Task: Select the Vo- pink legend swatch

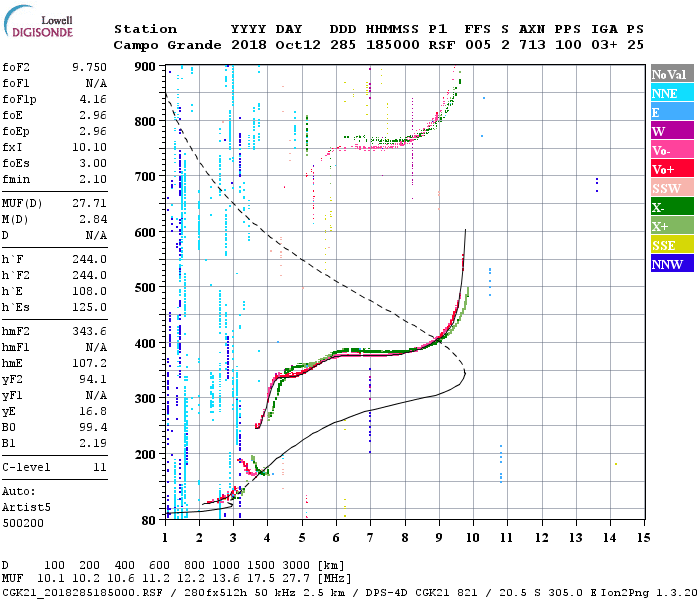Action: pos(672,150)
